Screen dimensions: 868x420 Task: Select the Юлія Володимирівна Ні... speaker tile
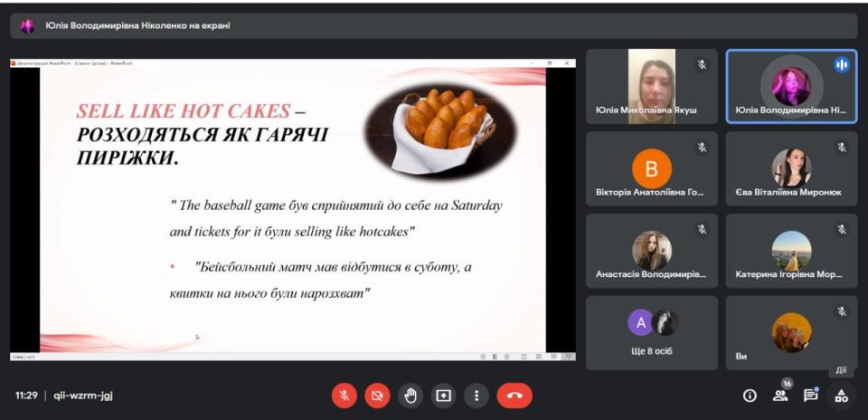792,86
